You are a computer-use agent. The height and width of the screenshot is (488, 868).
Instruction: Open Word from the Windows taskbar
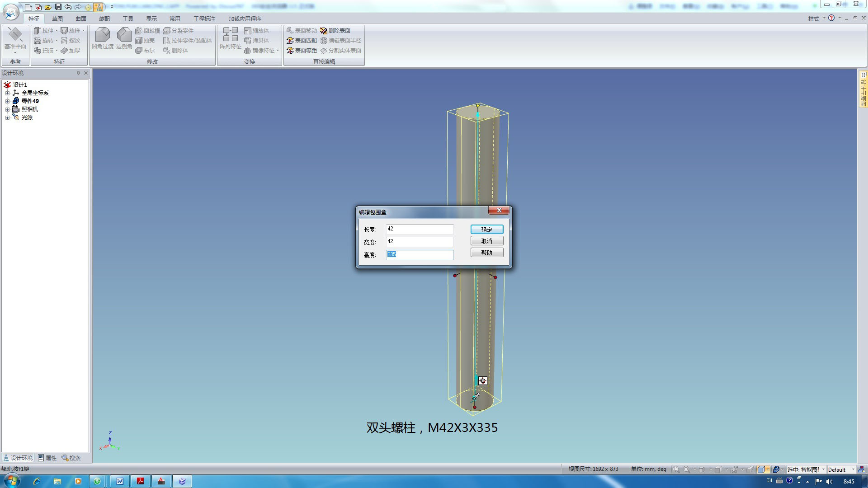click(119, 481)
